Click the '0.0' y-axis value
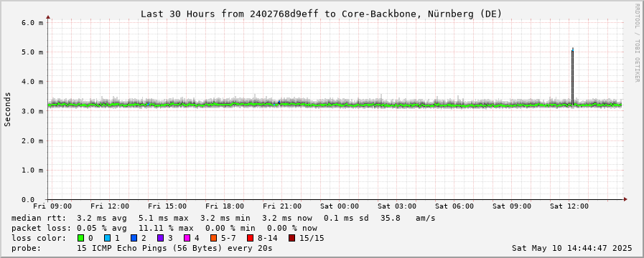The image size is (644, 258). click(27, 200)
